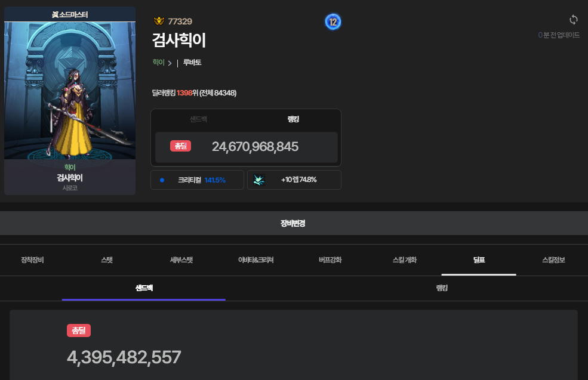Open the 장착장비 tab
The height and width of the screenshot is (380, 588).
[x=32, y=260]
